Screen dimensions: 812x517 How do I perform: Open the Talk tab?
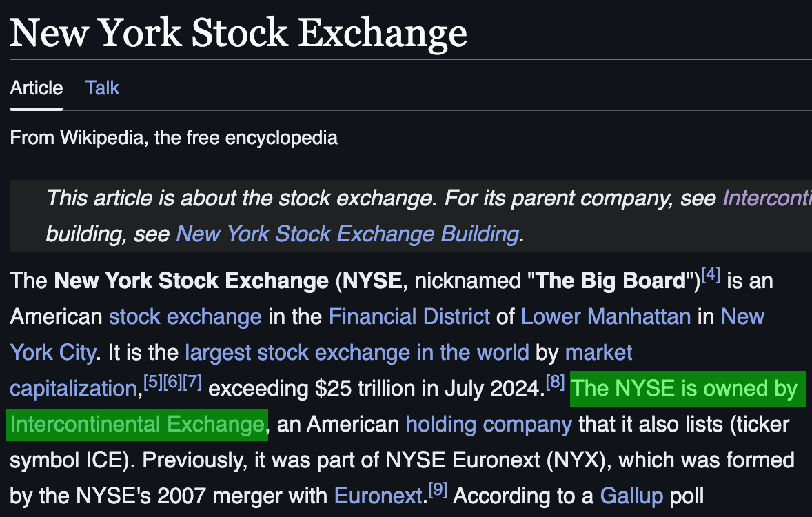click(103, 88)
